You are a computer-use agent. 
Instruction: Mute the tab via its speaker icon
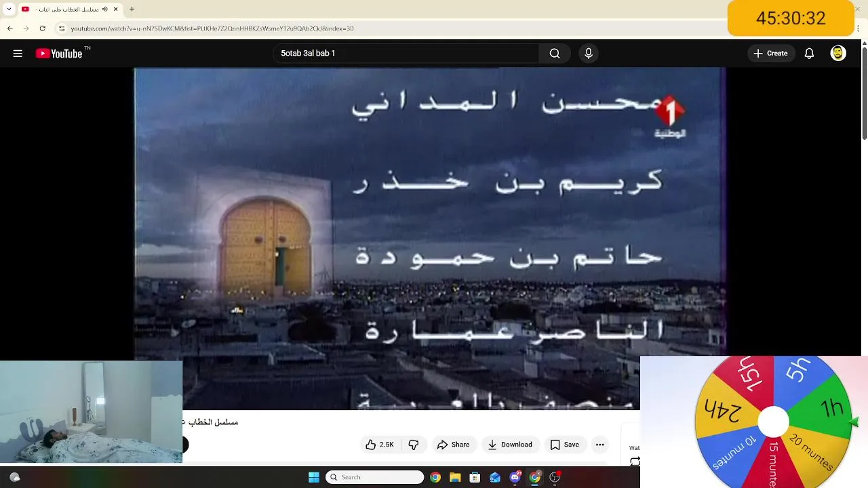tap(105, 9)
